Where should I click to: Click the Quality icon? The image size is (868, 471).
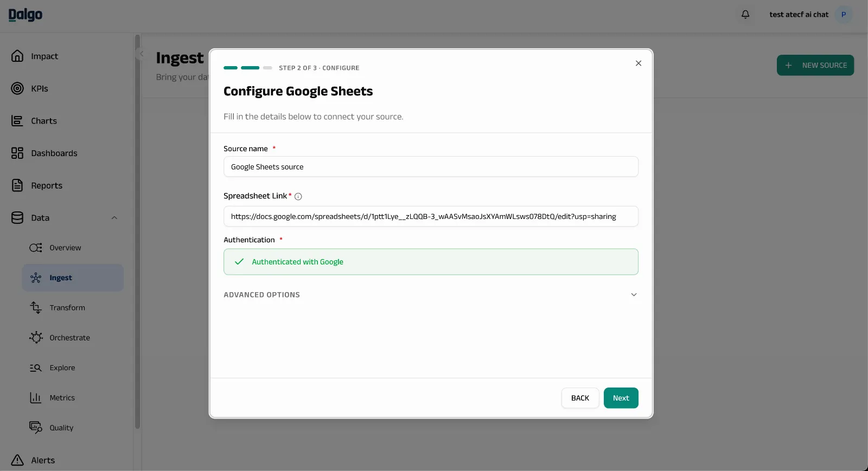36,428
